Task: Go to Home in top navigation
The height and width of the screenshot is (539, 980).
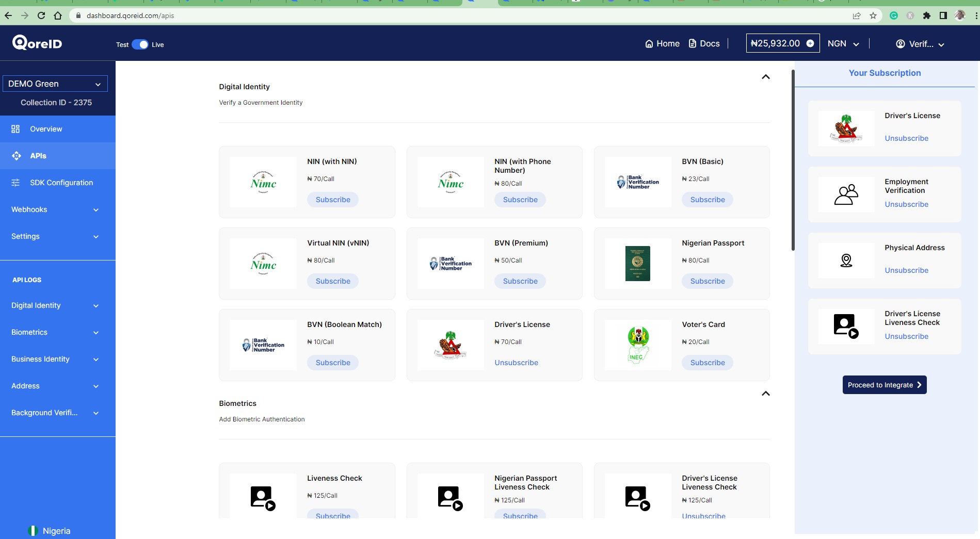Action: pos(663,44)
